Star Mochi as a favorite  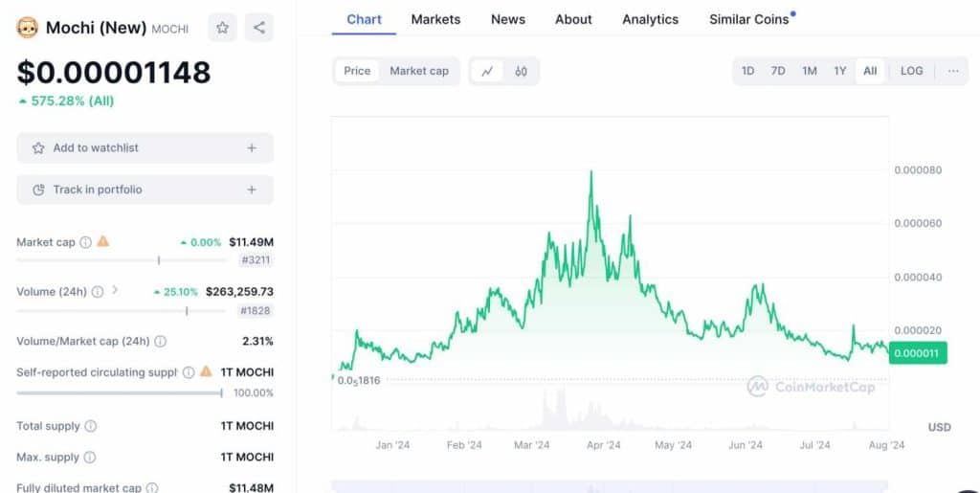coord(222,28)
